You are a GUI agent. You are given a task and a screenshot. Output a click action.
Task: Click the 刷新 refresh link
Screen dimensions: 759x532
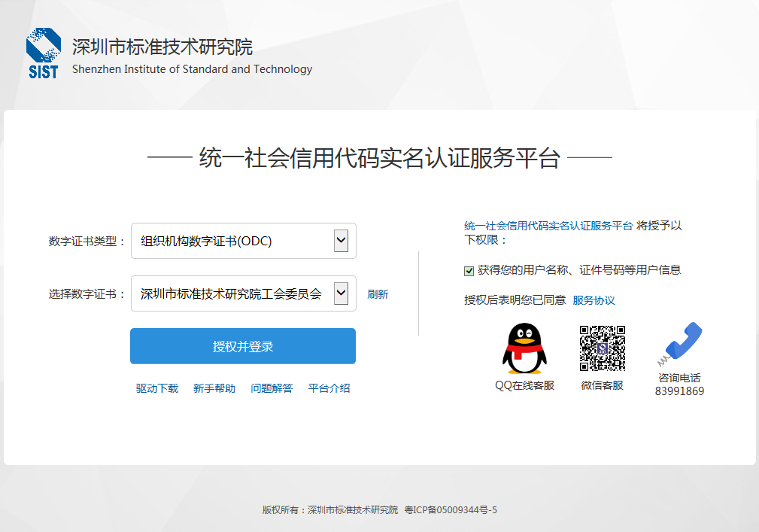(378, 294)
